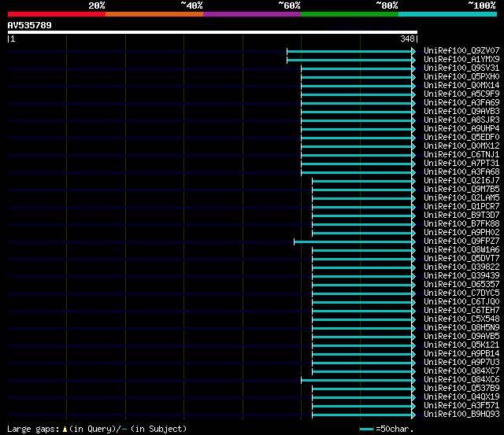Click the UniRef100_Q84XC7 label
This screenshot has width=504, height=435.
click(x=461, y=371)
